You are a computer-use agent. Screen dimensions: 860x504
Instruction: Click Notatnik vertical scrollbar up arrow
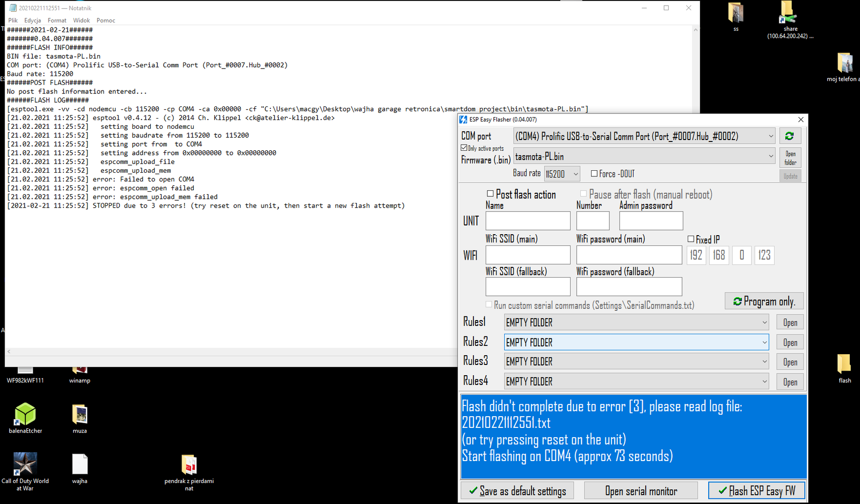[x=696, y=30]
